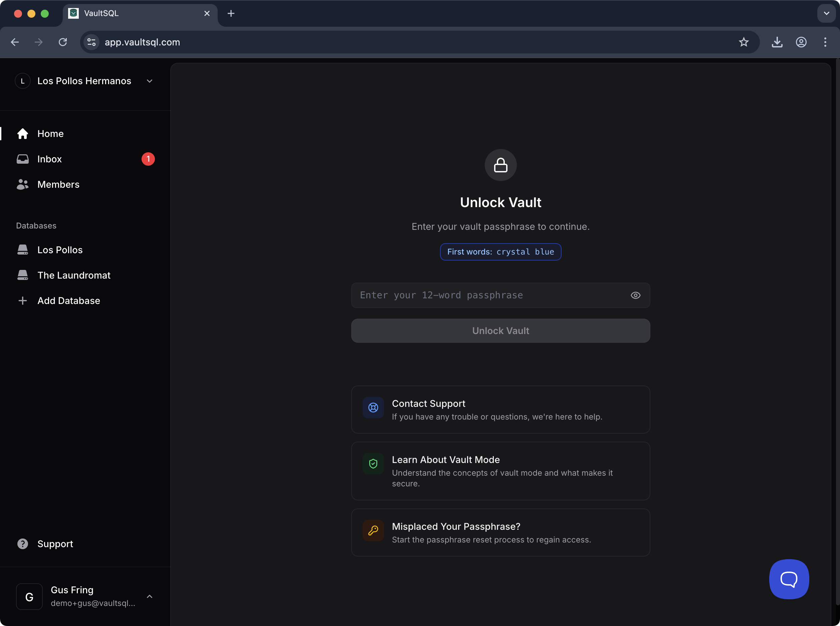Open the Los Pollos database
The width and height of the screenshot is (840, 626).
pyautogui.click(x=85, y=250)
